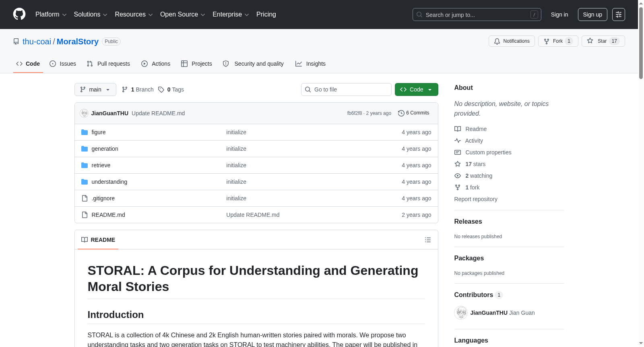Click the Custom properties note icon

point(458,152)
